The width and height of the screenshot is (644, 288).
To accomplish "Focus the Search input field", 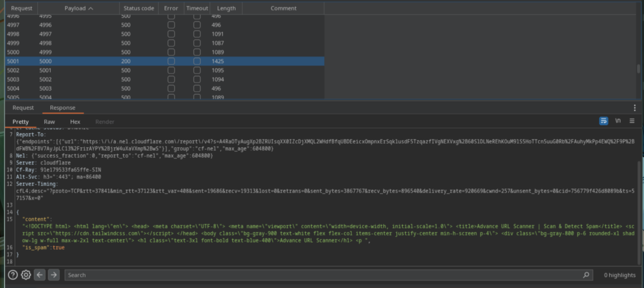I will click(329, 275).
